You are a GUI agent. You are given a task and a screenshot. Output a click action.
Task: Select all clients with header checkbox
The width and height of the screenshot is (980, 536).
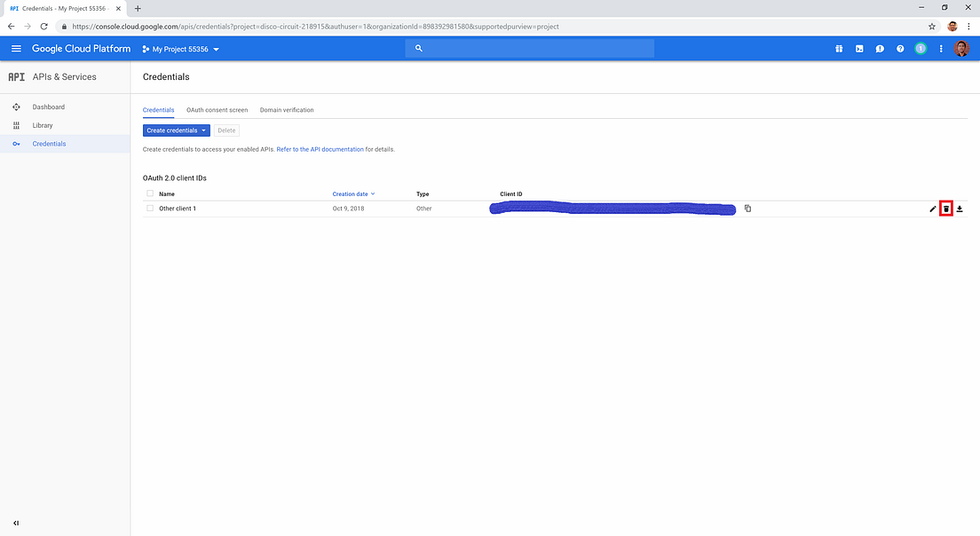[x=150, y=193]
